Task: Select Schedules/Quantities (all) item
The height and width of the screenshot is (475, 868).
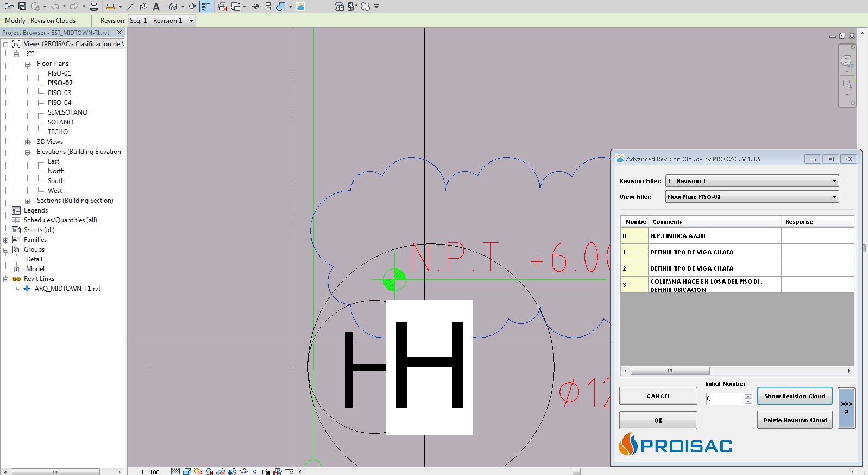Action: coord(60,220)
